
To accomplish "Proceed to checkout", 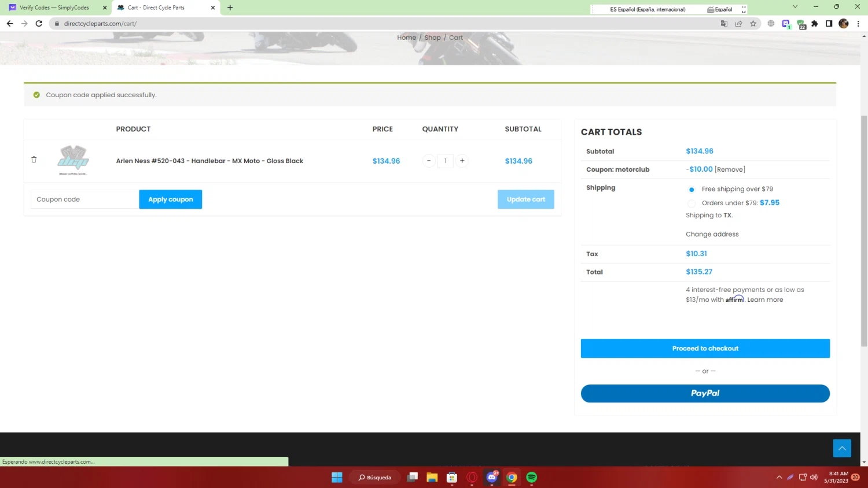I will coord(705,348).
